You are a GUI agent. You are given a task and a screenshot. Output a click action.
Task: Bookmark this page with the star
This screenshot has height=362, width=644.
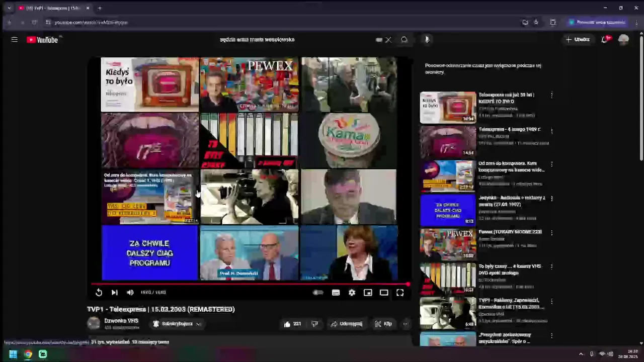(x=536, y=22)
